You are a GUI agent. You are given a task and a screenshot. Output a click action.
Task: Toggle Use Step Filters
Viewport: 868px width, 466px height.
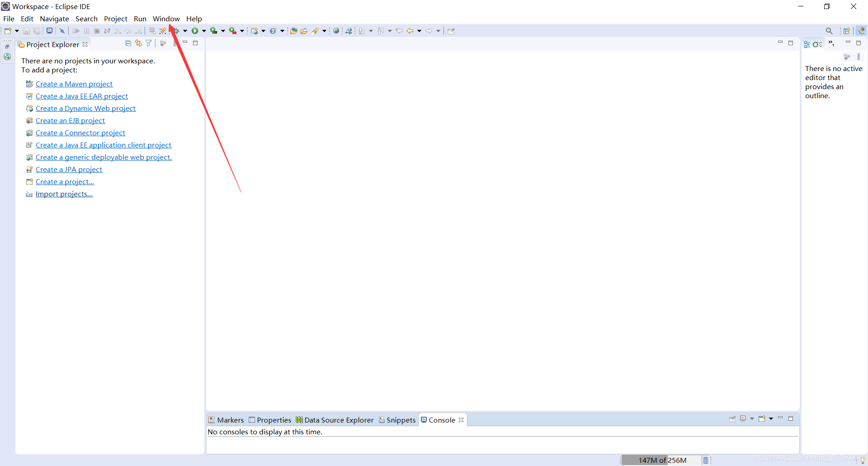tap(163, 31)
